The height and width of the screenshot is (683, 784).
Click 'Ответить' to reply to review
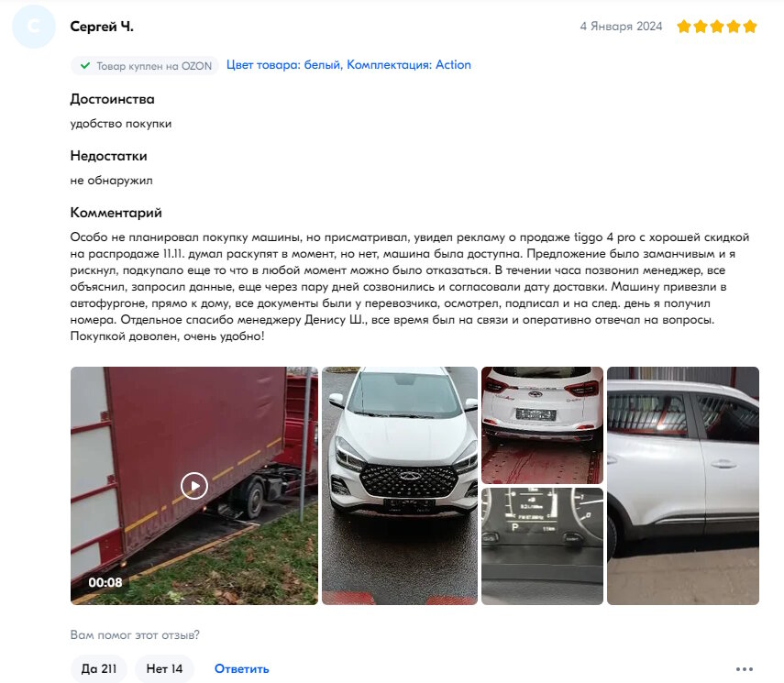(241, 669)
